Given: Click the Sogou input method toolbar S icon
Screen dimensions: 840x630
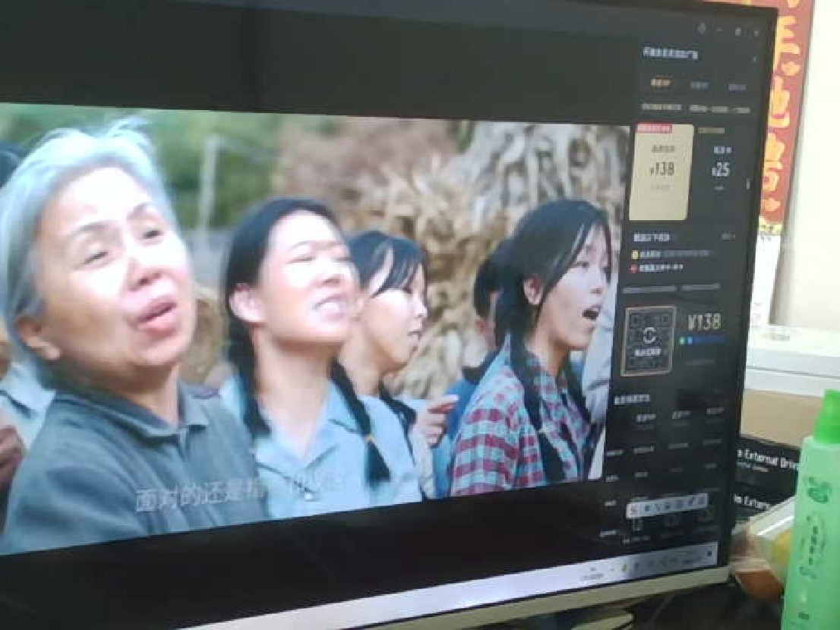Looking at the screenshot, I should pyautogui.click(x=632, y=507).
